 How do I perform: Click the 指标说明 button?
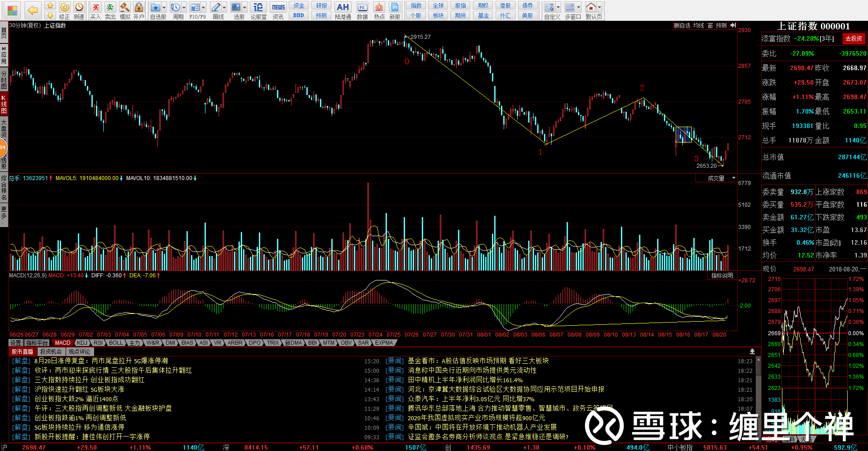point(722,275)
